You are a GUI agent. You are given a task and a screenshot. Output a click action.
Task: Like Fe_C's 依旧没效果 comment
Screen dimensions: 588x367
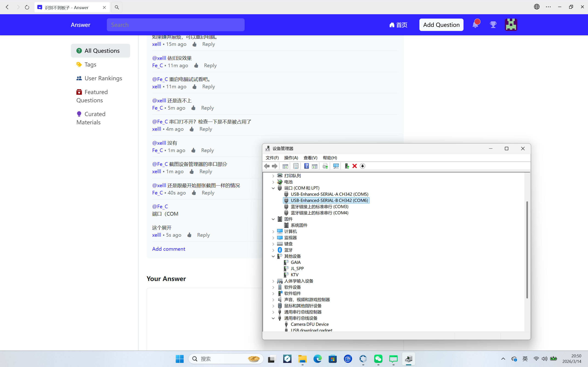click(196, 66)
